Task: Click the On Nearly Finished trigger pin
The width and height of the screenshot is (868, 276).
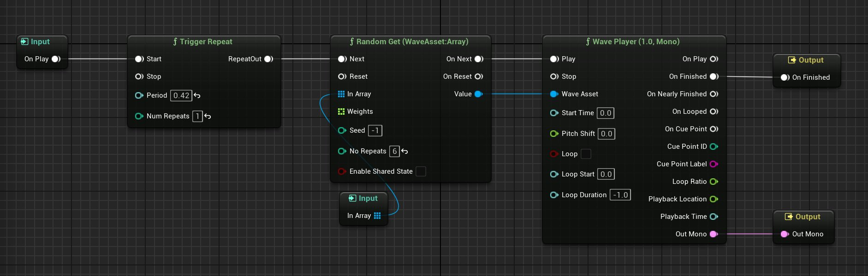Action: (x=713, y=94)
